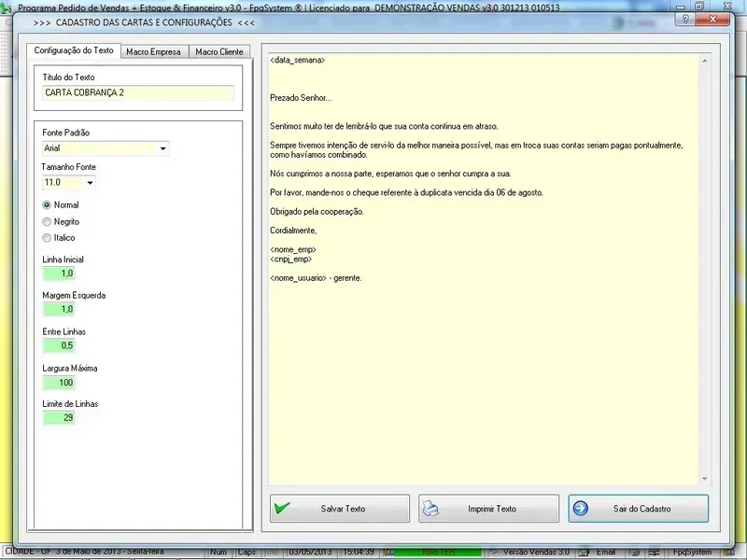The width and height of the screenshot is (747, 560).
Task: Enable the Italico font style option
Action: (47, 238)
